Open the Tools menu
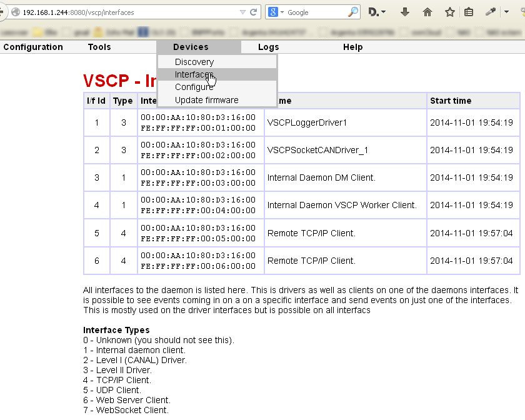This screenshot has height=420, width=525. (99, 47)
